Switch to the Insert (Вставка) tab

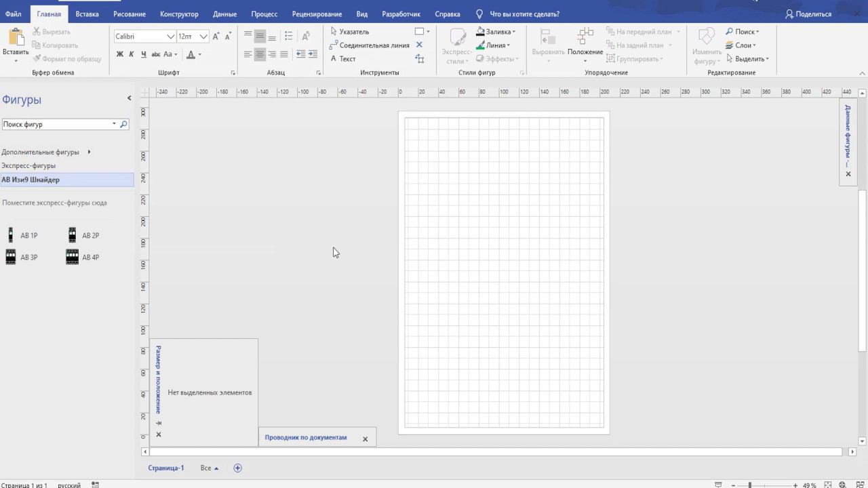coord(87,14)
